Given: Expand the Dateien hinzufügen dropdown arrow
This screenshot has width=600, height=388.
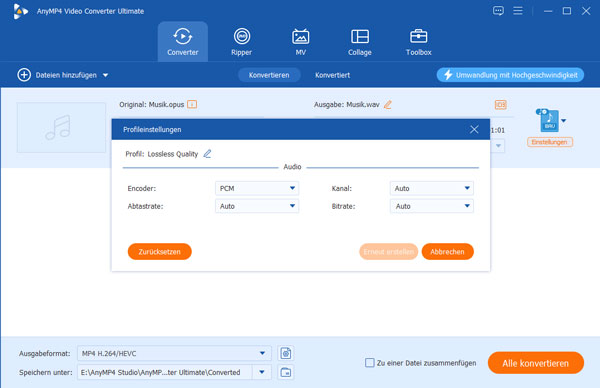Looking at the screenshot, I should [105, 75].
